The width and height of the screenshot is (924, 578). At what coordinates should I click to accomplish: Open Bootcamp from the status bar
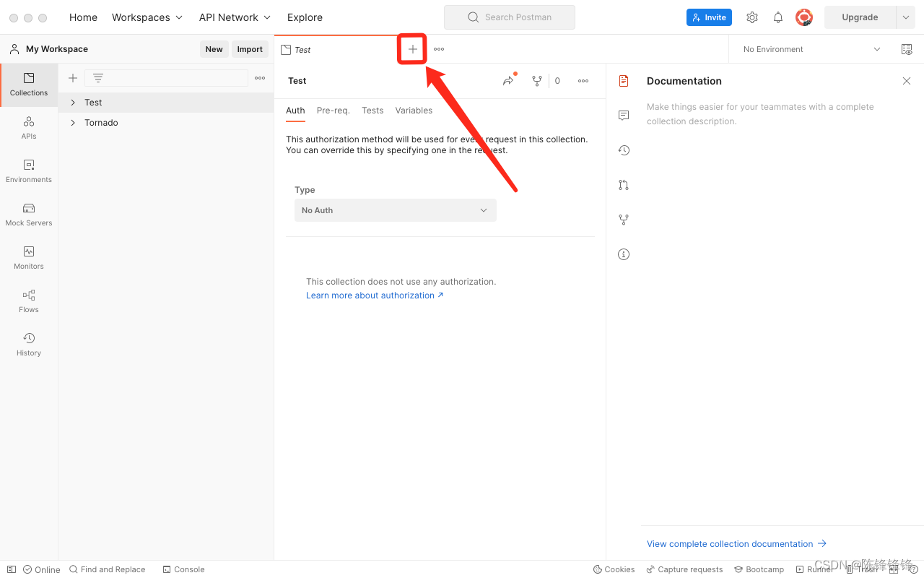(759, 569)
